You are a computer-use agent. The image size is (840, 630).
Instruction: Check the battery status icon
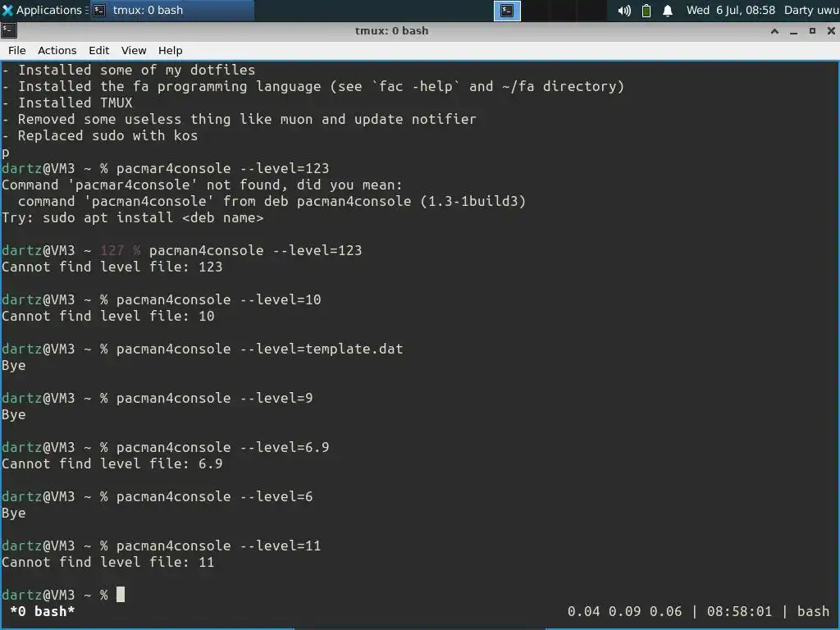coord(646,10)
